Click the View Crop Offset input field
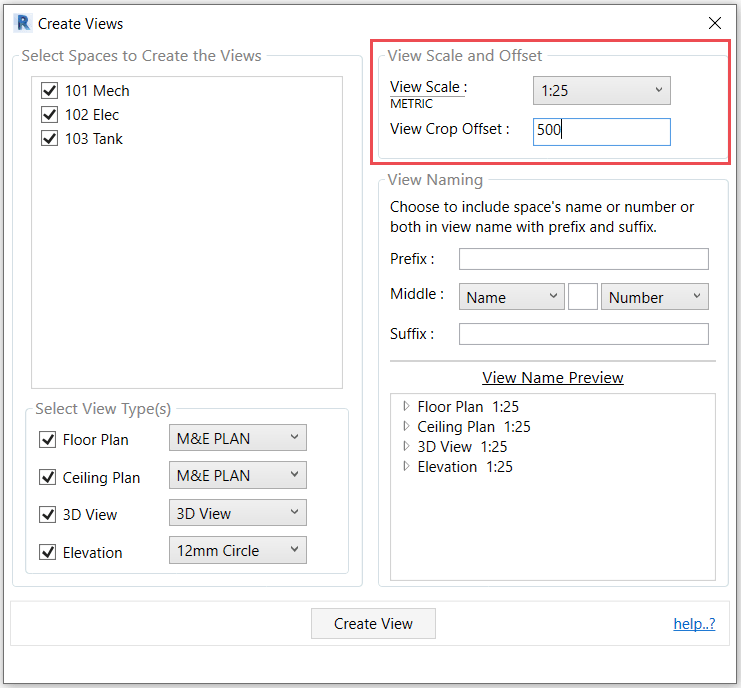Image resolution: width=741 pixels, height=688 pixels. click(601, 130)
